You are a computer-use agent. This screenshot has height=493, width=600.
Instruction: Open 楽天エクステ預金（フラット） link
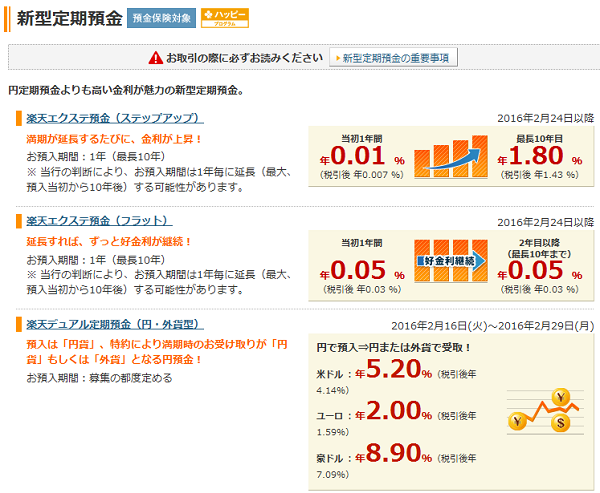pos(99,221)
